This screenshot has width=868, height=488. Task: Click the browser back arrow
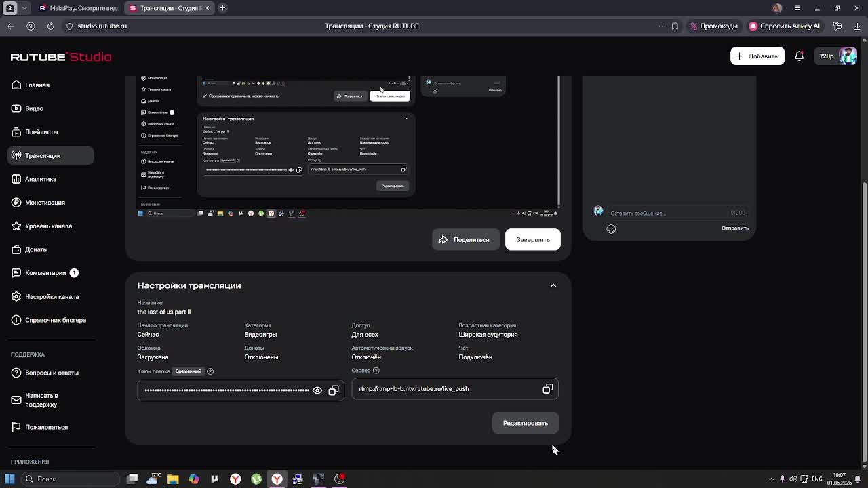pyautogui.click(x=11, y=26)
